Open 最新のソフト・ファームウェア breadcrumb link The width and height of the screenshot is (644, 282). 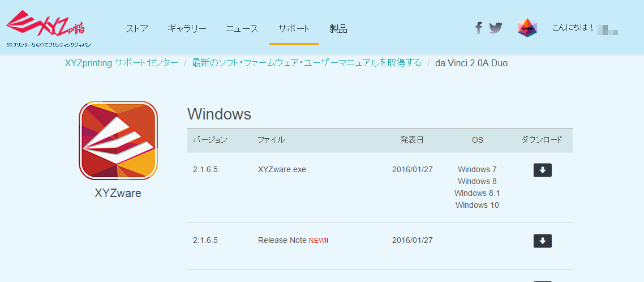[306, 63]
